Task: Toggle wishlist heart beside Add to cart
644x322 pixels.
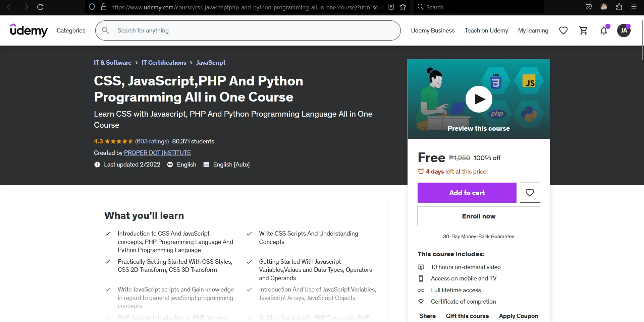Action: [x=530, y=193]
